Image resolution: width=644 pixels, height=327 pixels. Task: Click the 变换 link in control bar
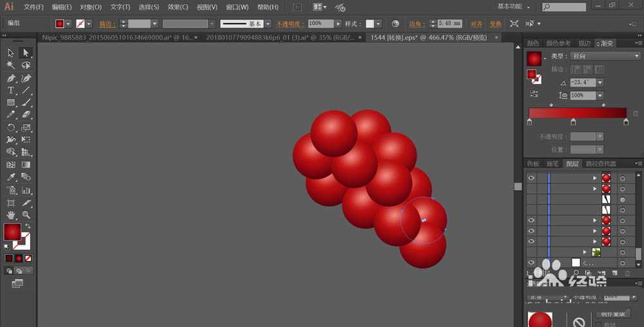point(495,24)
